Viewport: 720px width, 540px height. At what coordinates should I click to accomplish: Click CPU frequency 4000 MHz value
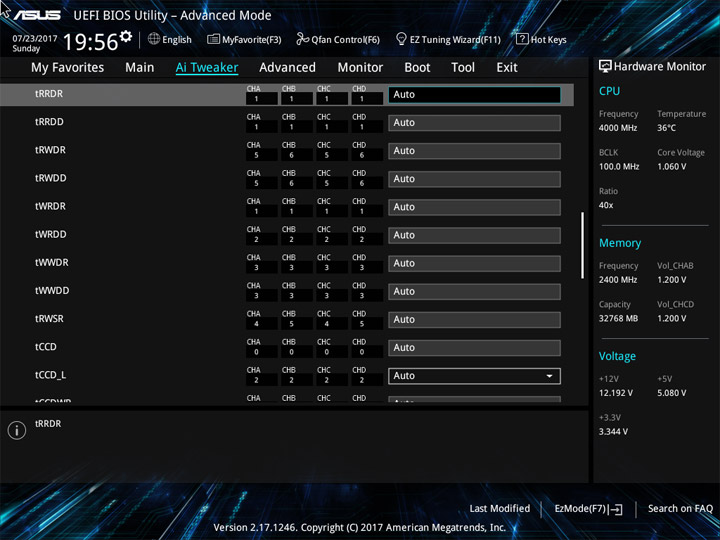coord(618,128)
